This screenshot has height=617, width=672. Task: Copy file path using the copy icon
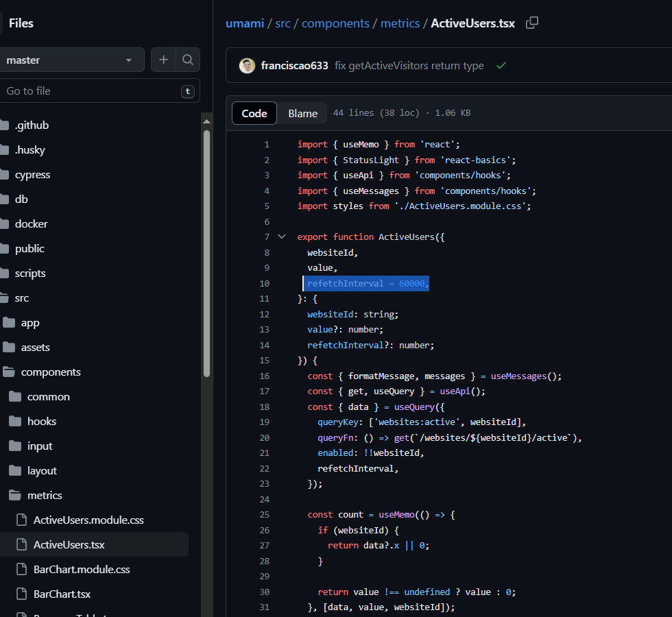[532, 23]
